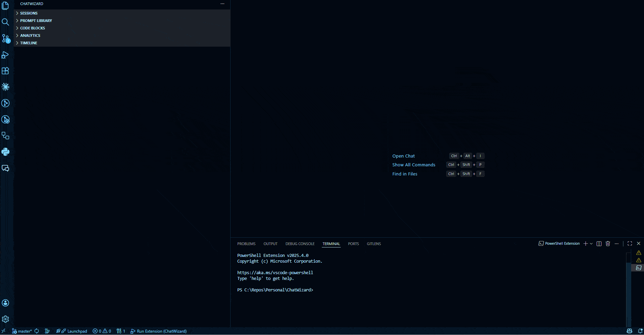This screenshot has width=644, height=335.
Task: Click the 'PowerShell Extension v2025.4.0' terminal line
Action: click(x=273, y=256)
